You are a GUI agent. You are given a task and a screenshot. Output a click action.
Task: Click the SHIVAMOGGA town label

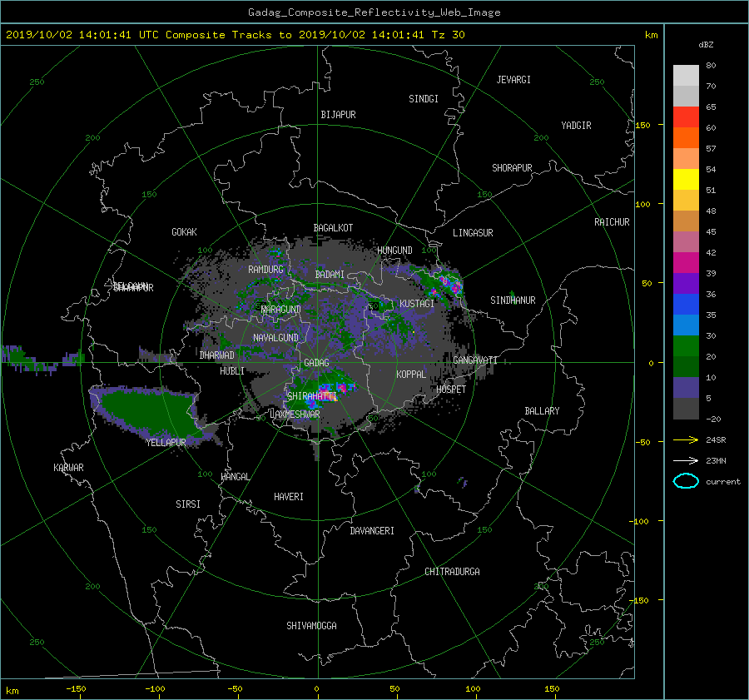click(311, 626)
